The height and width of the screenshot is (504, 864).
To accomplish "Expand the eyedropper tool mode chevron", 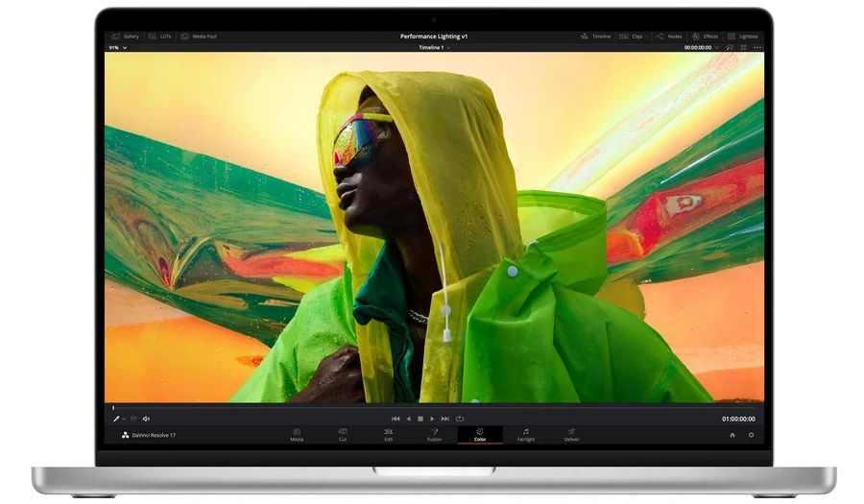I will [x=124, y=420].
